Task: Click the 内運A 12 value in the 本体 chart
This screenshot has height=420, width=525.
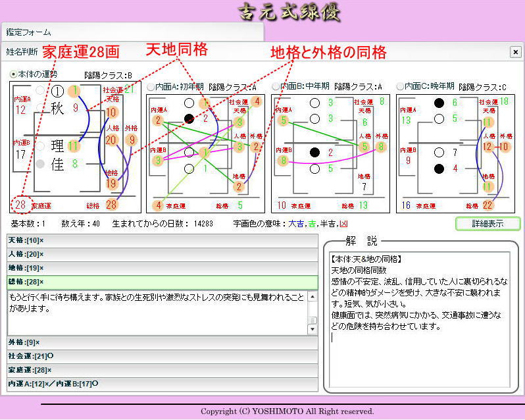Action: pyautogui.click(x=20, y=110)
